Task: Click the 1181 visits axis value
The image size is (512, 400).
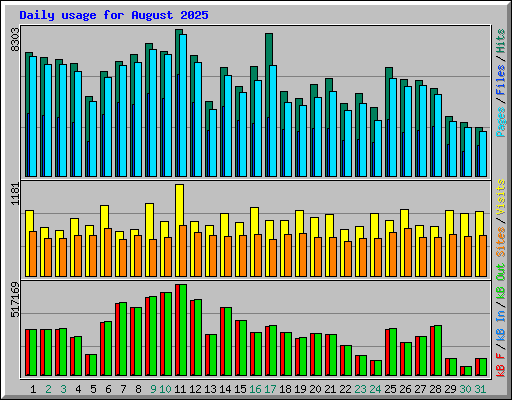Action: tap(15, 194)
